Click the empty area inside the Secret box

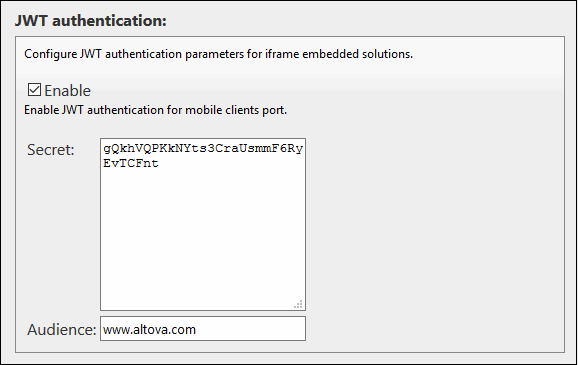pyautogui.click(x=203, y=236)
